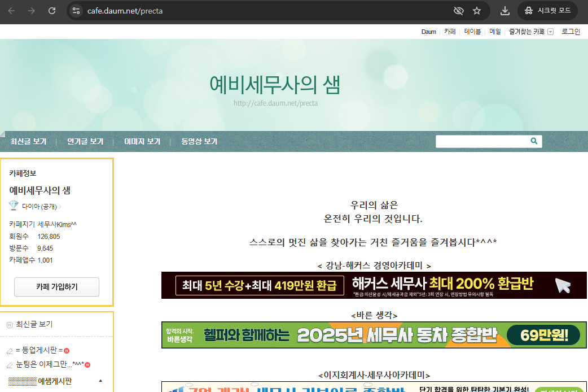588x392 pixels.
Task: Click the pencil icon beside 등업게시판
Action: click(x=10, y=351)
